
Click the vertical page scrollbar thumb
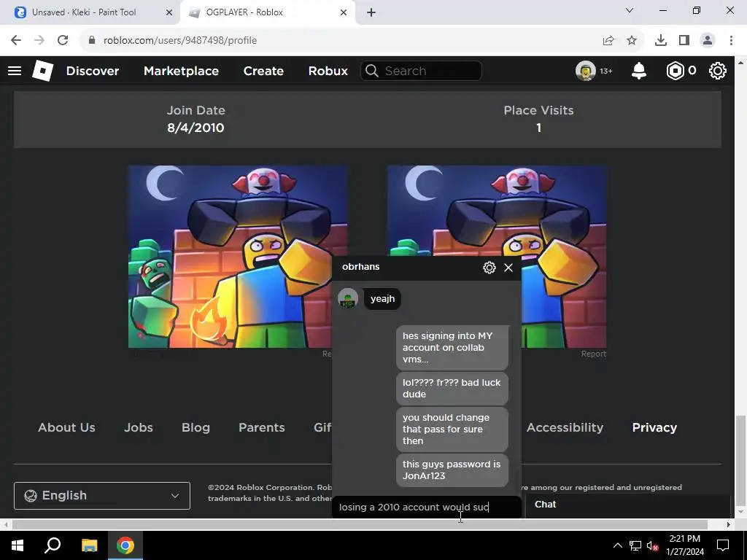coord(740,461)
